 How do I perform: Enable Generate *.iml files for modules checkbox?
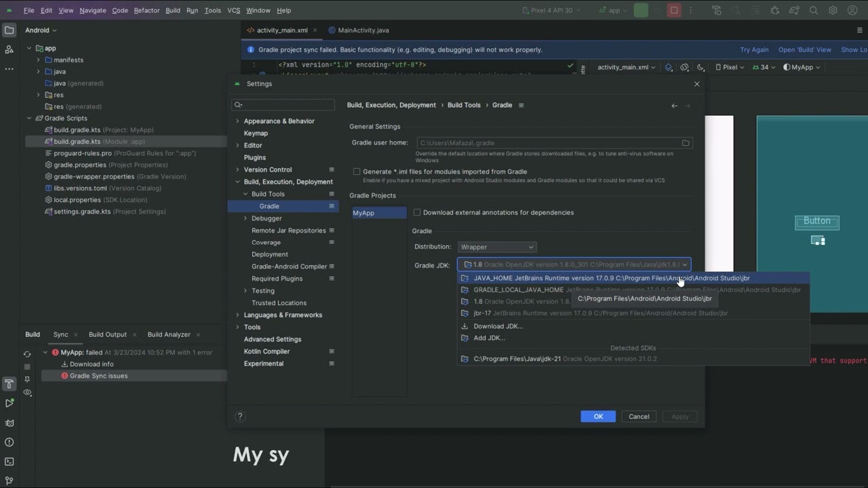click(x=357, y=171)
